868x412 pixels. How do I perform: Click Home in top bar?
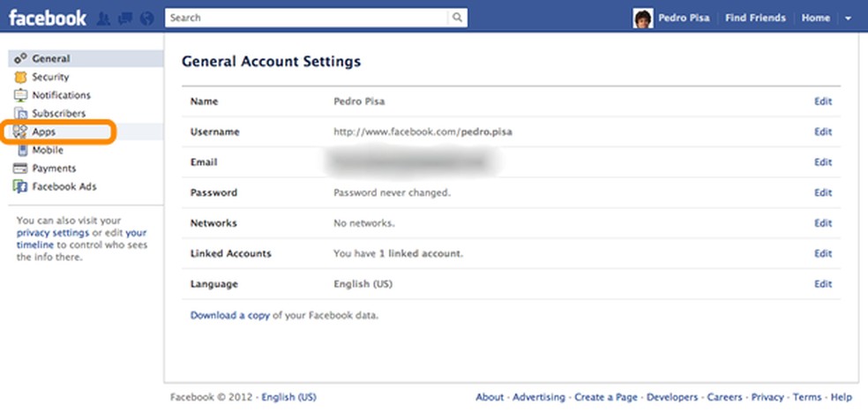click(815, 18)
